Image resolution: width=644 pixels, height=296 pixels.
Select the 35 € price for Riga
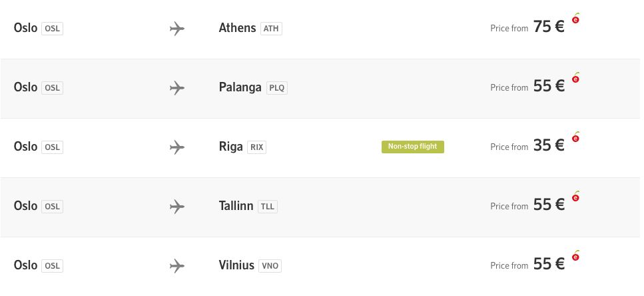(549, 145)
